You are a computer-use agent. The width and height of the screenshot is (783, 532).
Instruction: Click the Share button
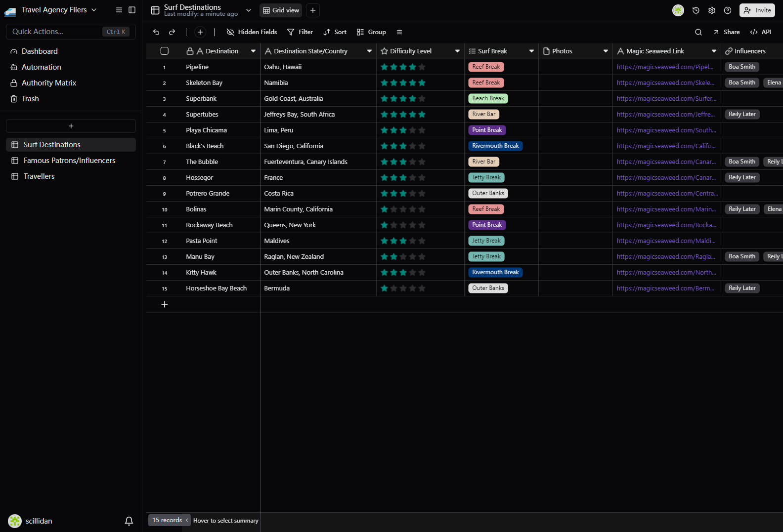tap(727, 32)
